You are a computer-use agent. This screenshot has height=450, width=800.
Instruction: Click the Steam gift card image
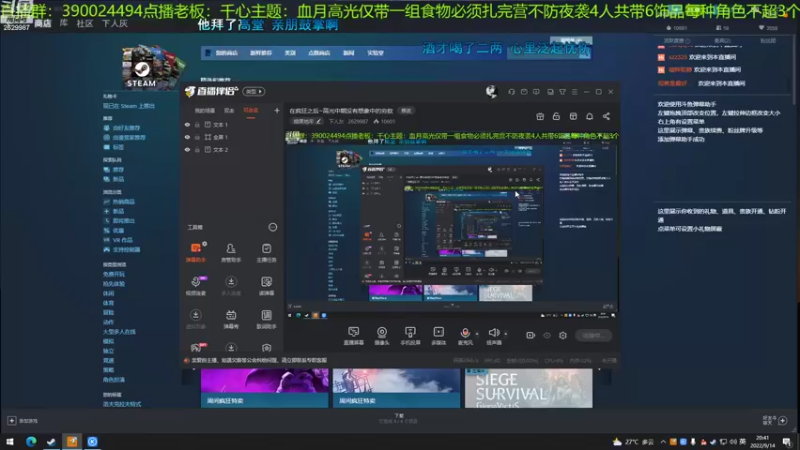pos(151,67)
